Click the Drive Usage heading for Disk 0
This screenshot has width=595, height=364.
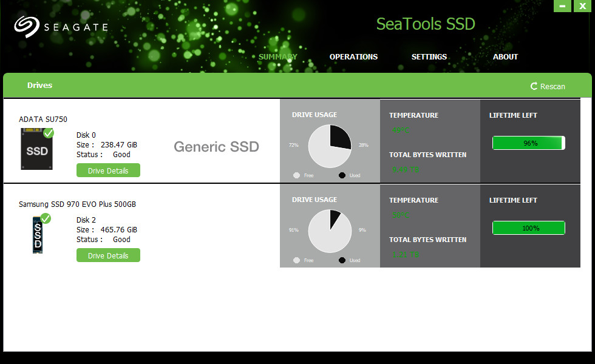click(x=314, y=115)
